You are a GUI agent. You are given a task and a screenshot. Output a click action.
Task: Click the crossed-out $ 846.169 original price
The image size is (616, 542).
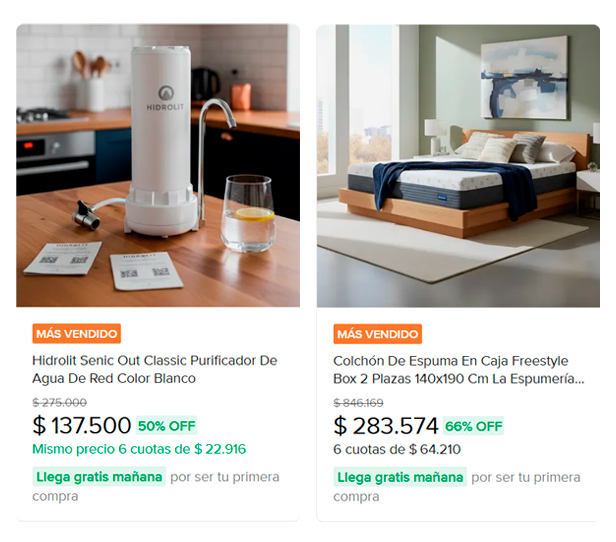(x=358, y=403)
